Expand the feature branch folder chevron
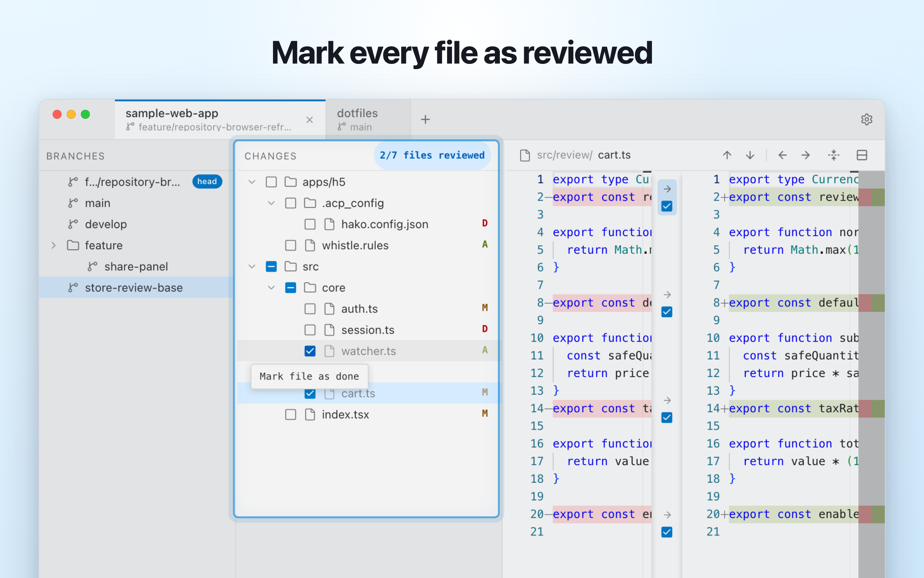The width and height of the screenshot is (924, 578). pos(54,245)
